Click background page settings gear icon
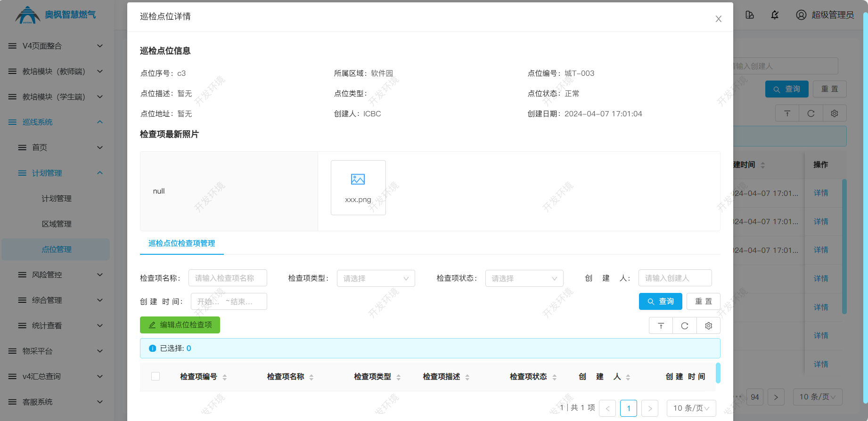This screenshot has width=868, height=421. pyautogui.click(x=834, y=113)
